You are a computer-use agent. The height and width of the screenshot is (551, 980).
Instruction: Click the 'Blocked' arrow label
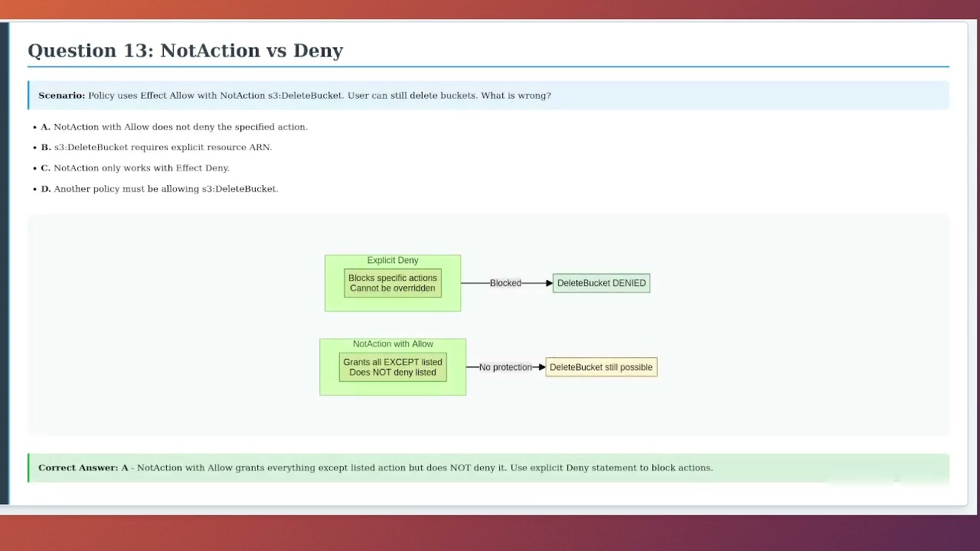pos(505,283)
